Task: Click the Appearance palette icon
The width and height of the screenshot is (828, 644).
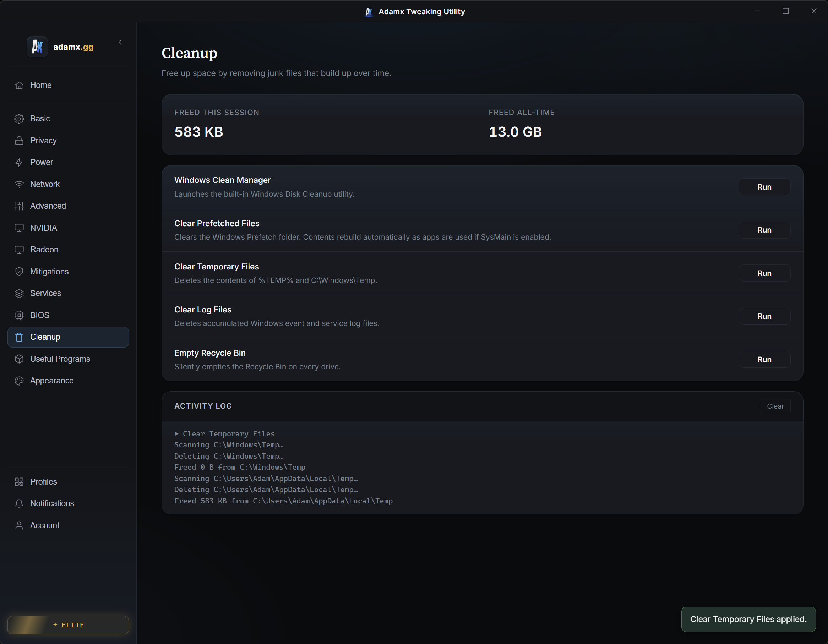Action: (19, 381)
